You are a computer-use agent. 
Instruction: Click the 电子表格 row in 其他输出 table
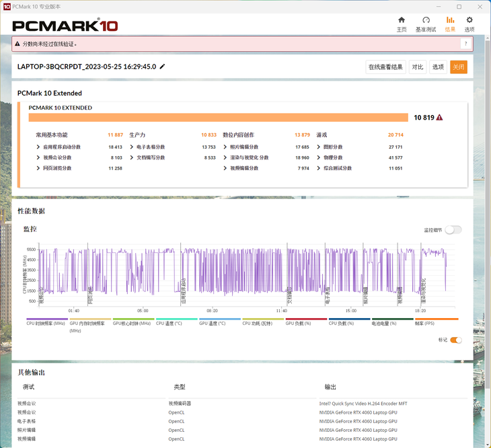[242, 421]
